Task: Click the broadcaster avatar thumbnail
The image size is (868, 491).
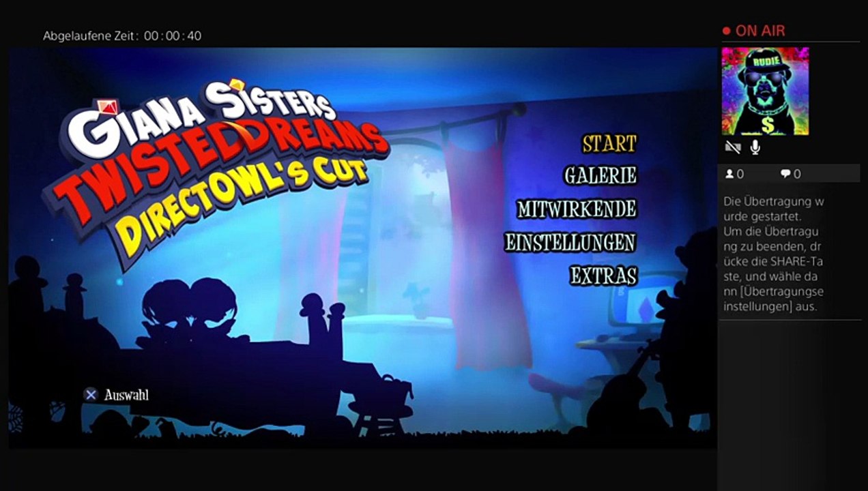Action: 765,91
